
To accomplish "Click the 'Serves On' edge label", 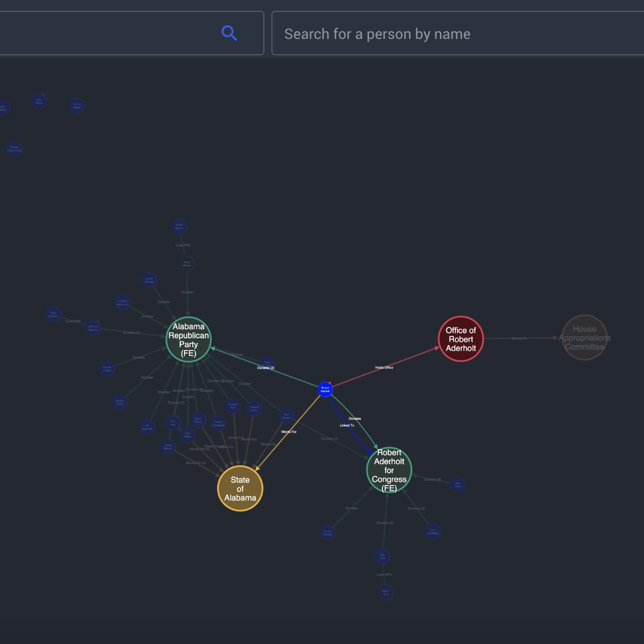I will click(x=519, y=338).
